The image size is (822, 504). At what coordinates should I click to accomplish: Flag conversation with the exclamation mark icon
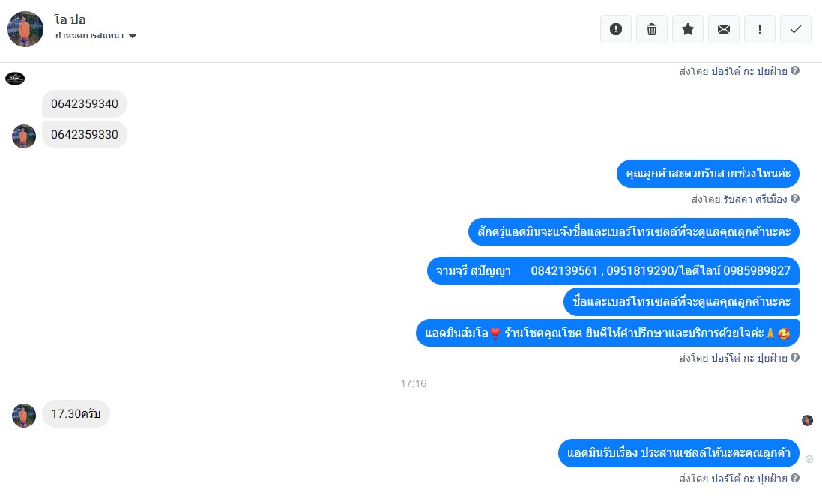(x=760, y=29)
